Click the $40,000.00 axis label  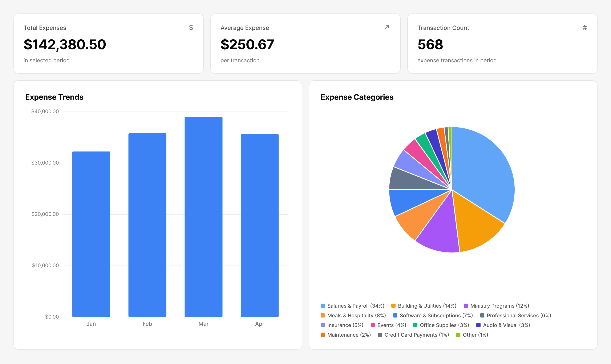(x=45, y=111)
